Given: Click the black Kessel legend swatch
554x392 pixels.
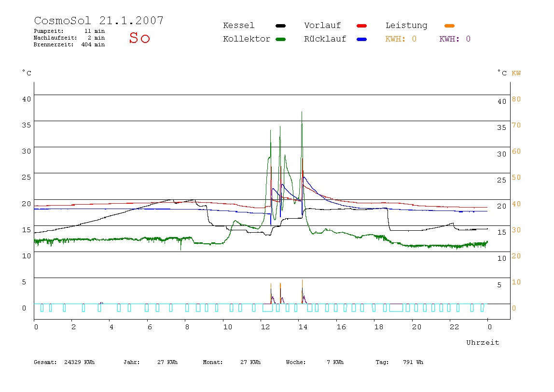Looking at the screenshot, I should click(x=280, y=26).
